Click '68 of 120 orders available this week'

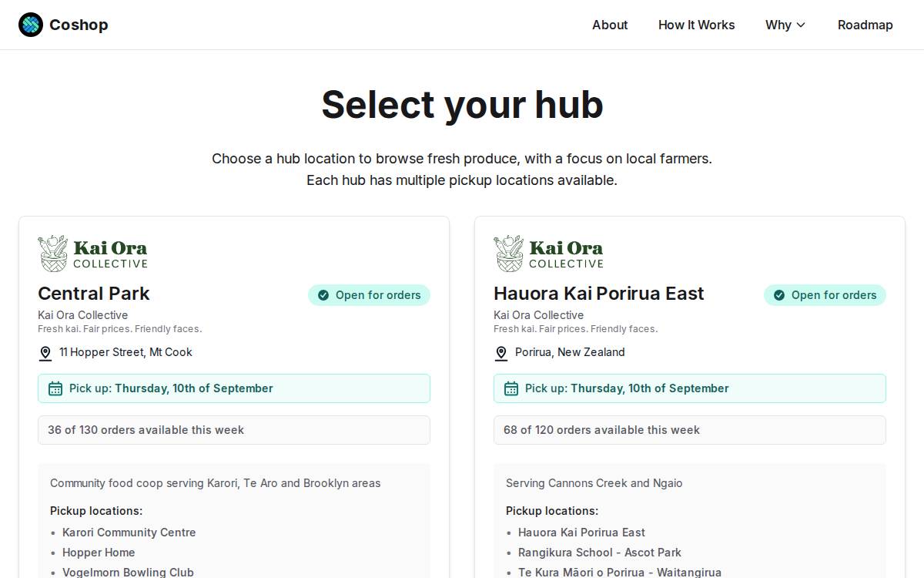pyautogui.click(x=690, y=430)
